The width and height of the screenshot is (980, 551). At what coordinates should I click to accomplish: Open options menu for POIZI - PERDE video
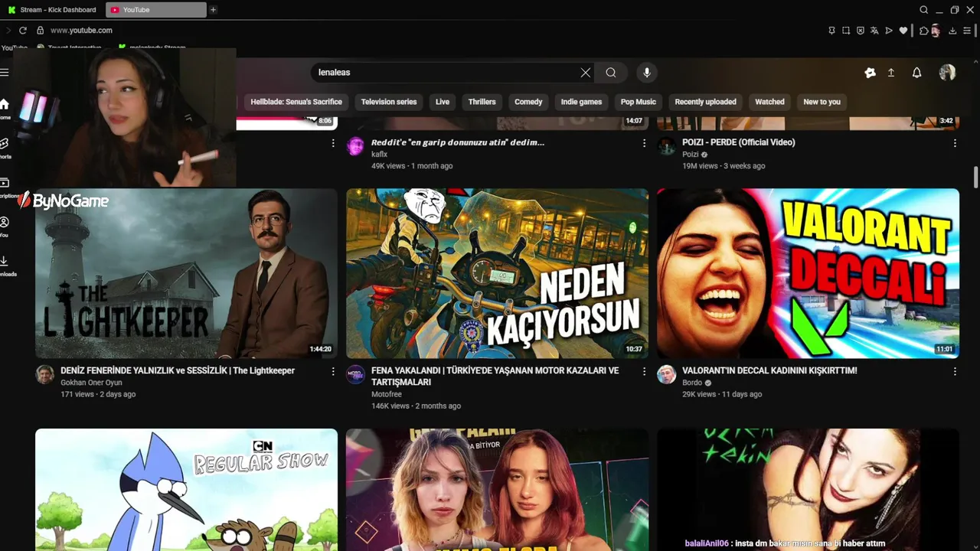pos(955,143)
